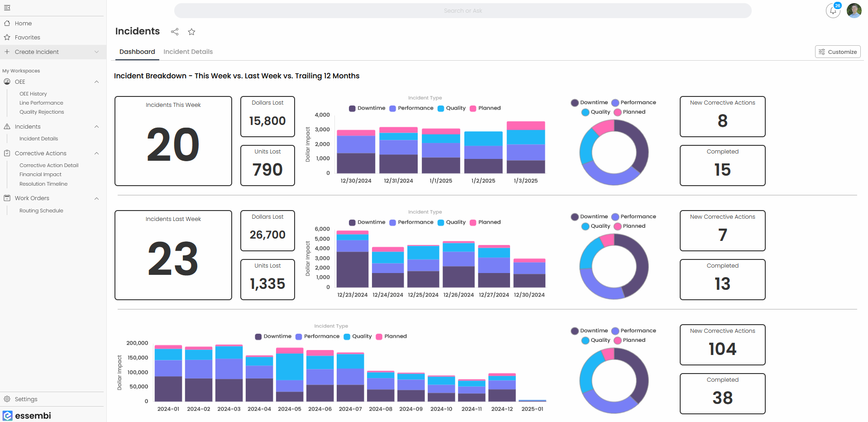868x422 pixels.
Task: Collapse the Corrective Actions section chevron
Action: tap(96, 153)
